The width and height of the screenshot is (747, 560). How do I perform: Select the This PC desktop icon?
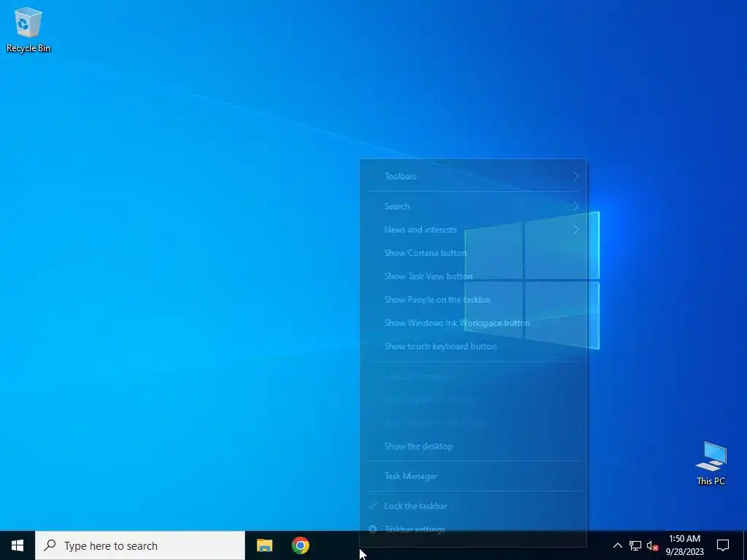(711, 463)
